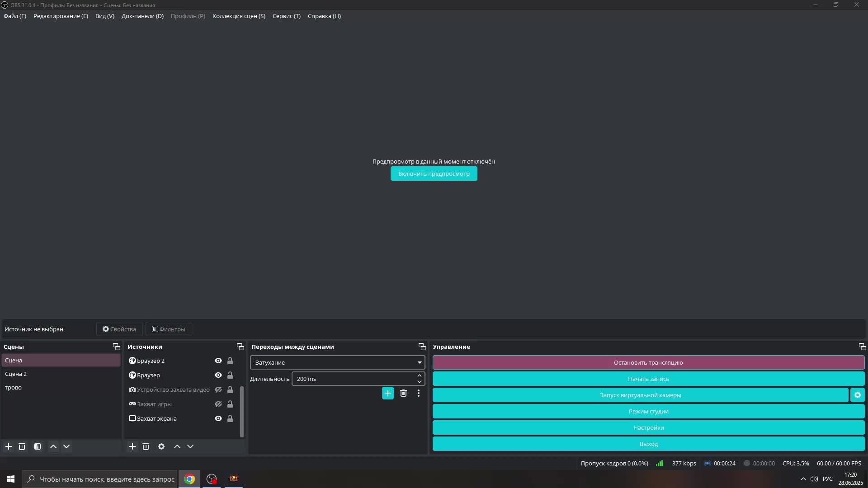
Task: Select Сцена 2 in scenes list
Action: tap(16, 374)
